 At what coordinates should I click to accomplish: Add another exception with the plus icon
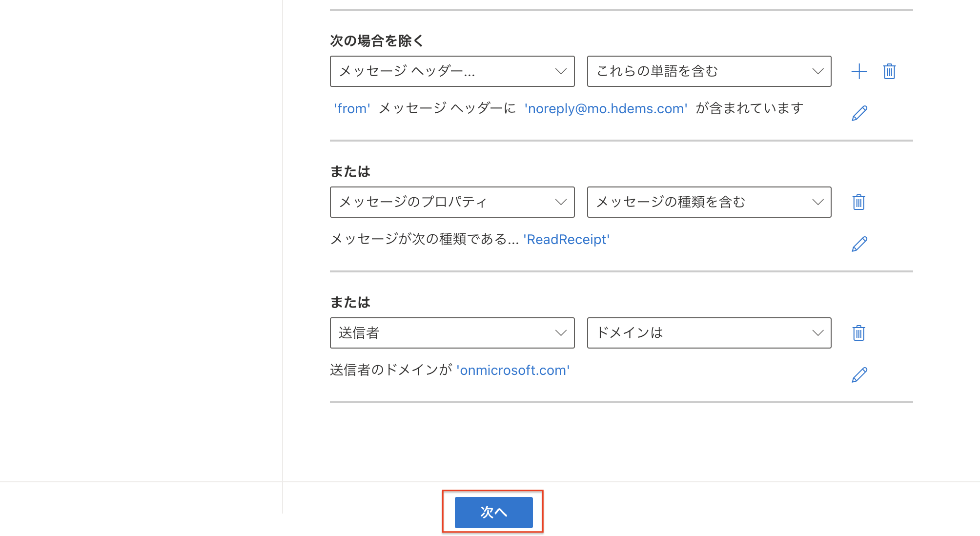coord(859,71)
